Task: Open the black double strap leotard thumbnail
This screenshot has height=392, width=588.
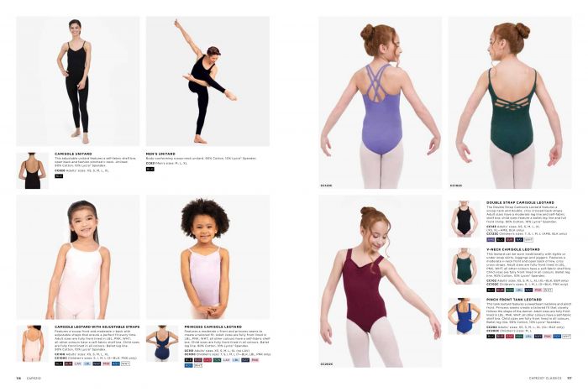Action: click(x=464, y=218)
